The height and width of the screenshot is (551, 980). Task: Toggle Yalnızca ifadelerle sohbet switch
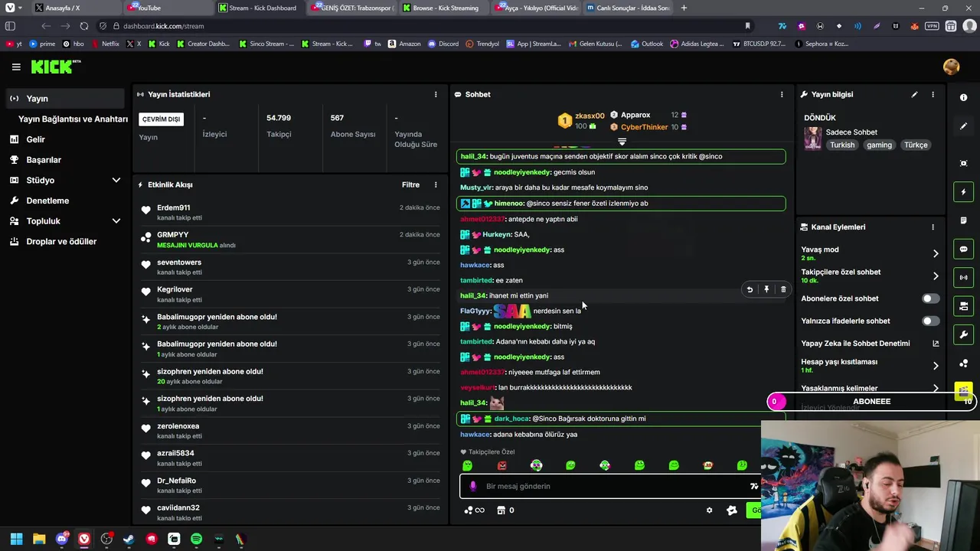point(930,321)
